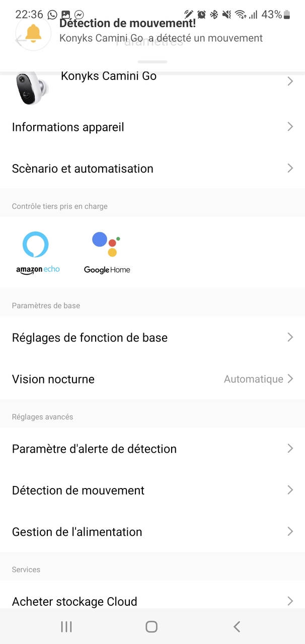Screen dimensions: 305x644
Task: Tap the Konyks Camini Go device name
Action: pyautogui.click(x=109, y=76)
